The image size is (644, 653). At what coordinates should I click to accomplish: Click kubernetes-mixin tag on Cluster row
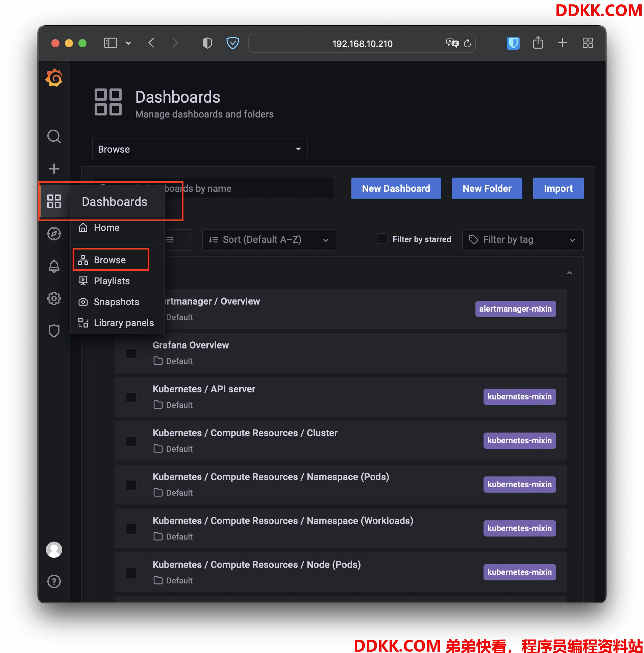click(x=520, y=440)
